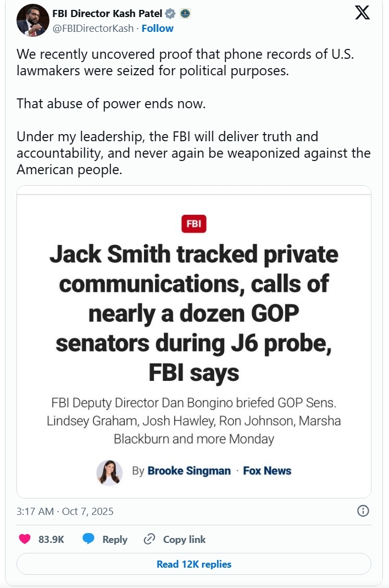Click the @FBIDirectorKash handle

click(92, 28)
